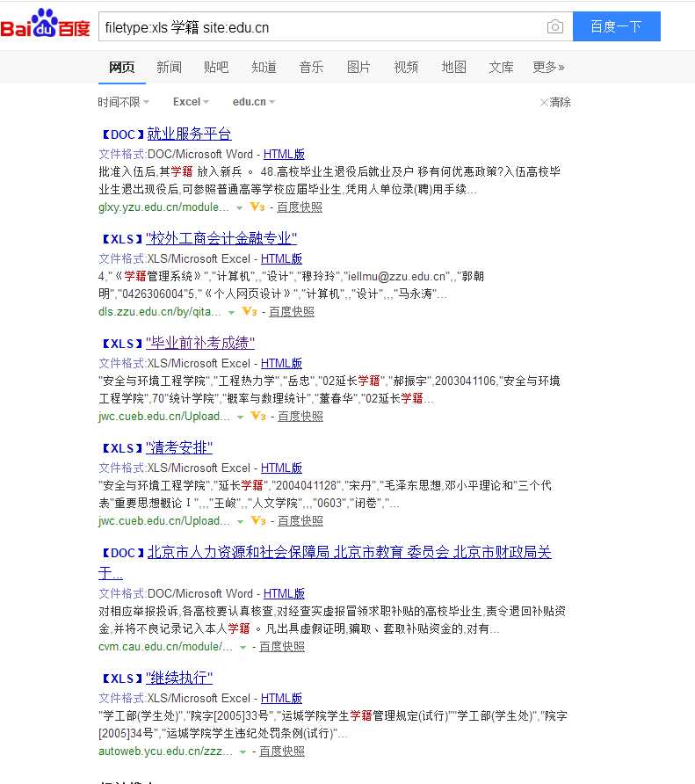Open HTML版 for 继续执行 result
695x784 pixels.
point(281,698)
